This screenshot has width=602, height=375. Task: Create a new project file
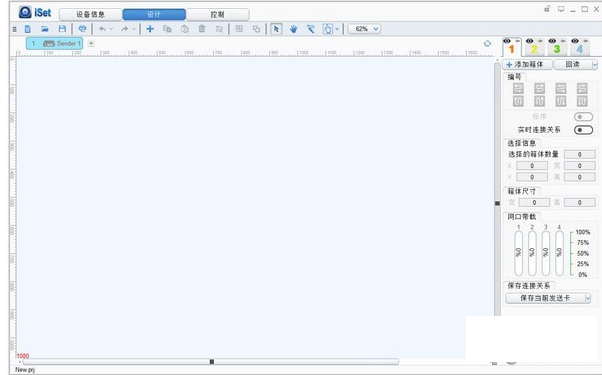point(28,29)
